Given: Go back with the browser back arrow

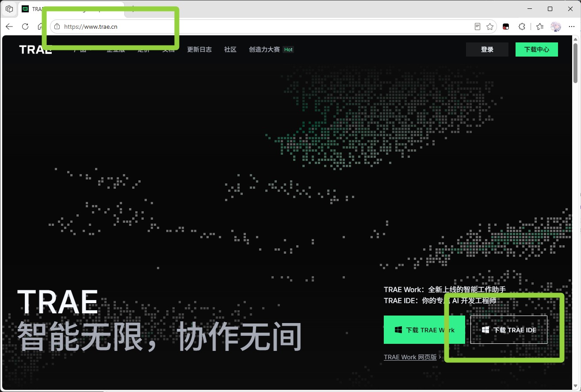Looking at the screenshot, I should point(9,27).
